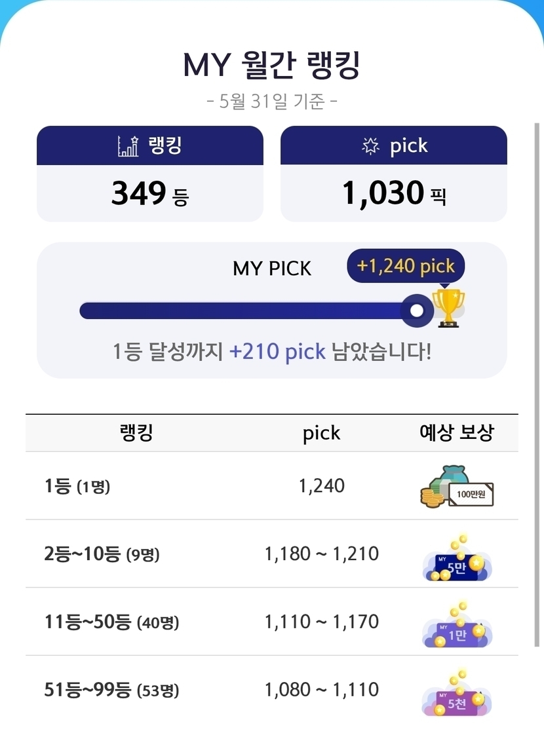Select the 1등 (1명) ranking row

point(272,486)
